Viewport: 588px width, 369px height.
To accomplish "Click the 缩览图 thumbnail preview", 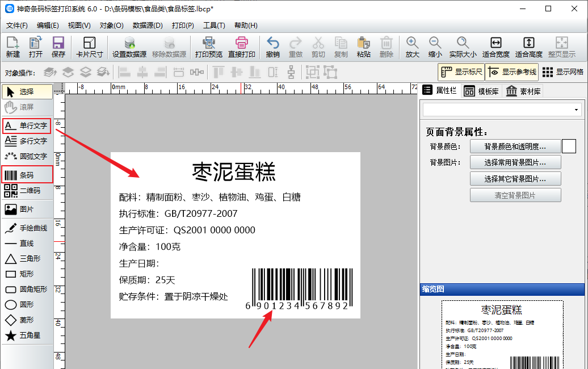I will click(502, 334).
